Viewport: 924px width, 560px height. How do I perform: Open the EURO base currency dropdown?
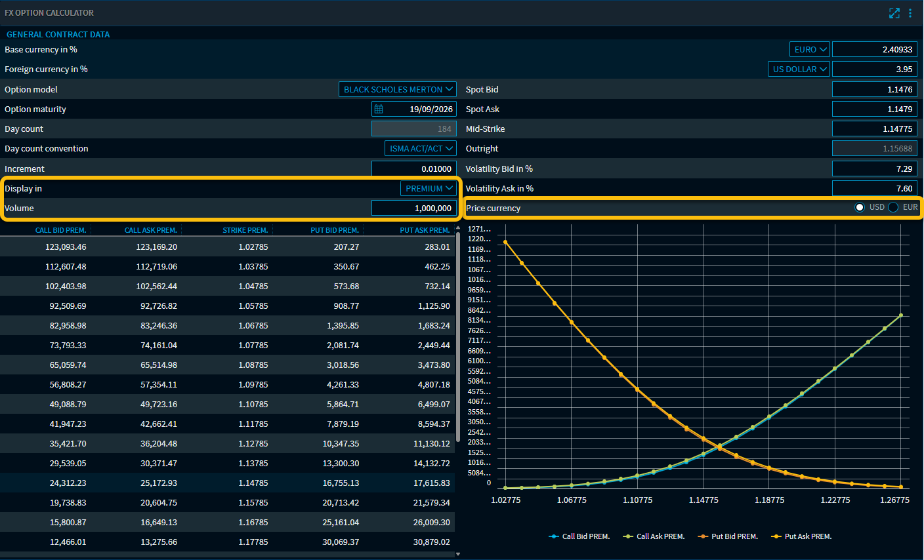(x=809, y=49)
